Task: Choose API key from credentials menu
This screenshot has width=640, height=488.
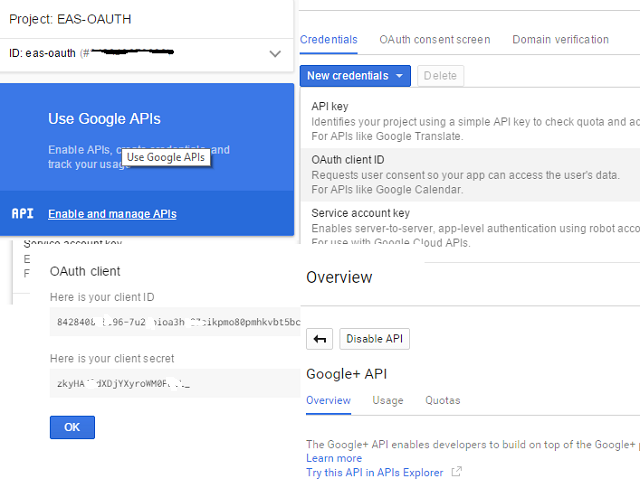Action: pyautogui.click(x=470, y=121)
